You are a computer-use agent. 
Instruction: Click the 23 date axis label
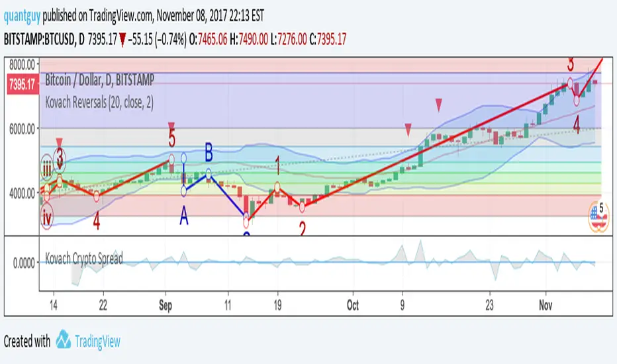click(489, 305)
